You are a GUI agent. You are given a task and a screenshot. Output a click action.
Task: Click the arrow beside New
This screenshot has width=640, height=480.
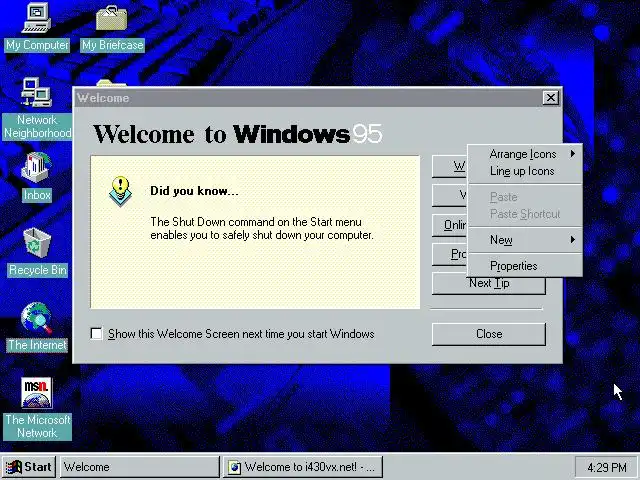tap(573, 240)
